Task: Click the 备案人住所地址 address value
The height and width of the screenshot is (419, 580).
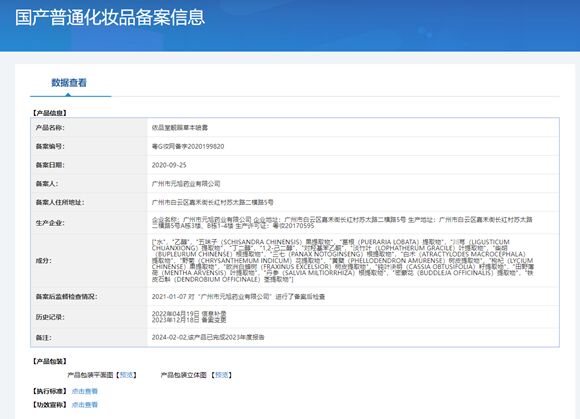Action: 213,202
